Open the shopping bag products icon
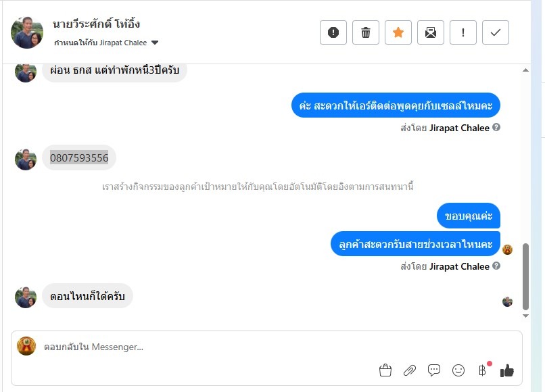 point(385,370)
